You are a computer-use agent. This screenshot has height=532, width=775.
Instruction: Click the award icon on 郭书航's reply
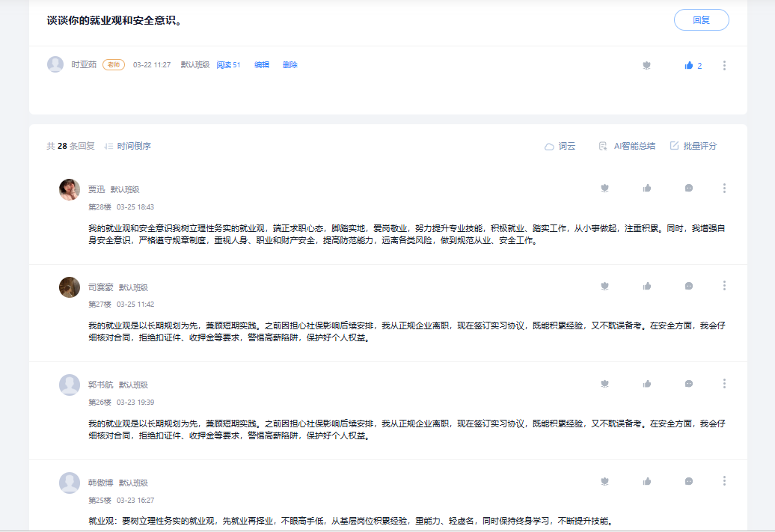[604, 384]
